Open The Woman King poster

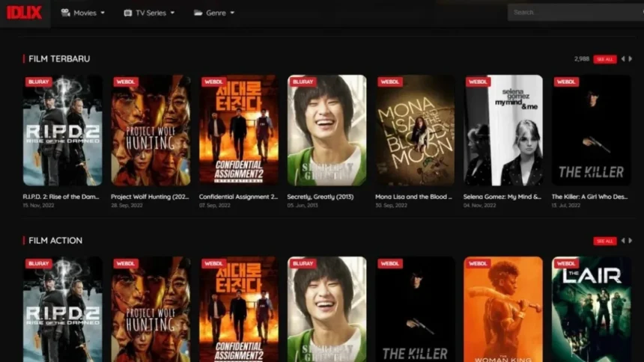[503, 309]
